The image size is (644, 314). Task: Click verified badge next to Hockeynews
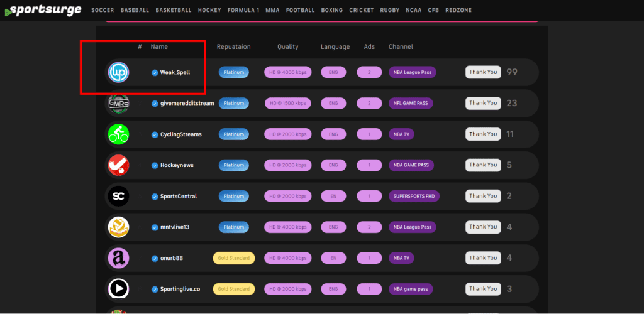[155, 165]
